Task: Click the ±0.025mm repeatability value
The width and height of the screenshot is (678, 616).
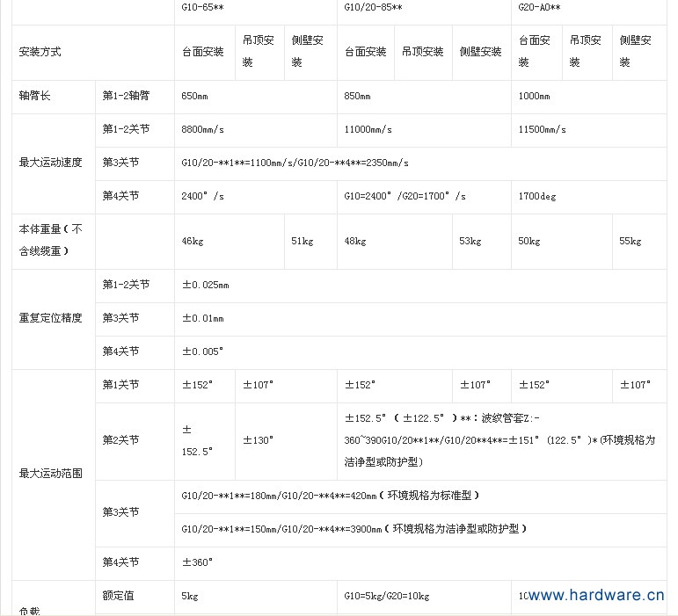Action: 206,286
